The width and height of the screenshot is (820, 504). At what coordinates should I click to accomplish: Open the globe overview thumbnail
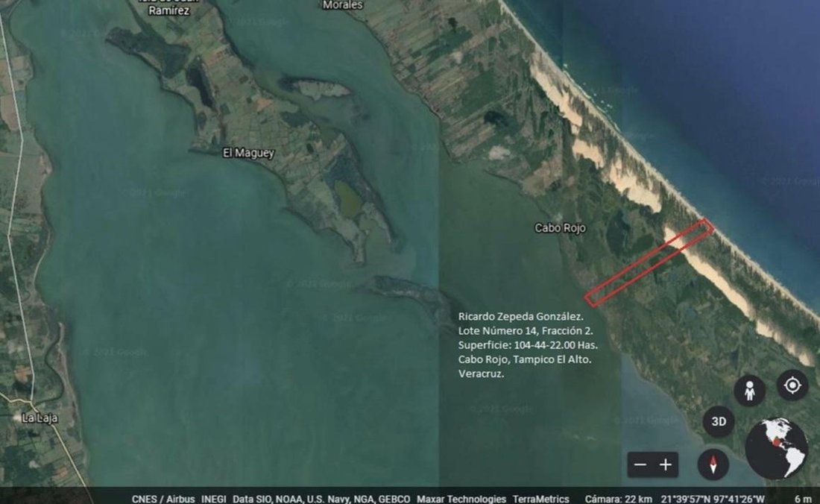pyautogui.click(x=776, y=449)
